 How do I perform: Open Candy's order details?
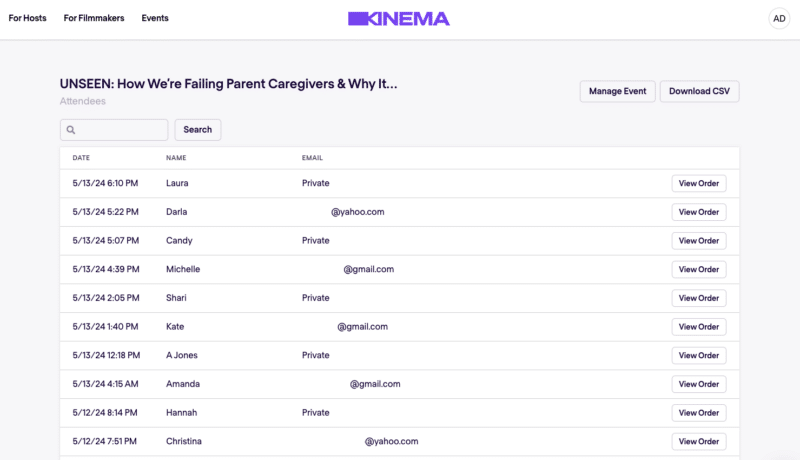point(699,241)
